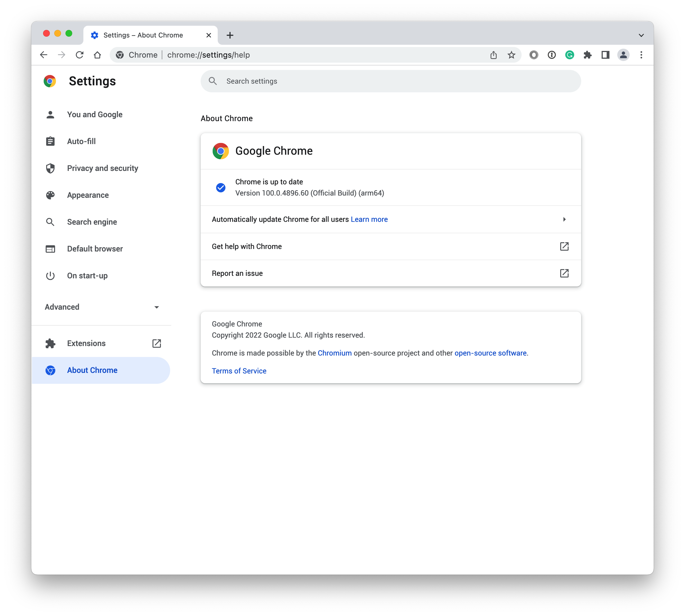685x616 pixels.
Task: Click the Chromium open-source project link
Action: 334,352
